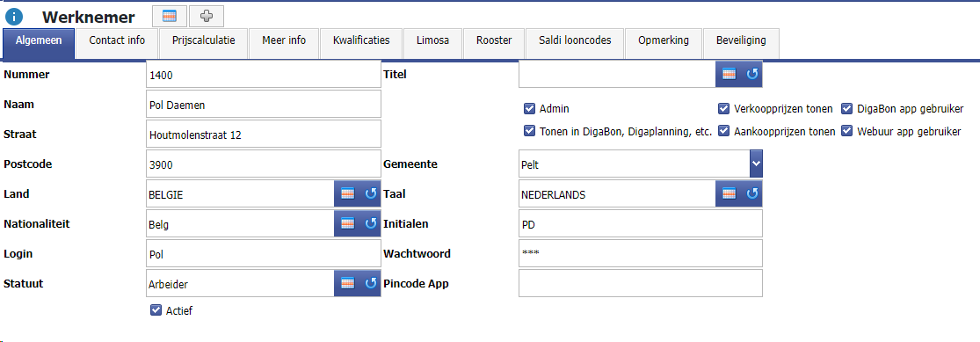Reset the Titel field with the refresh icon
Screen dimensions: 980x342
click(751, 75)
